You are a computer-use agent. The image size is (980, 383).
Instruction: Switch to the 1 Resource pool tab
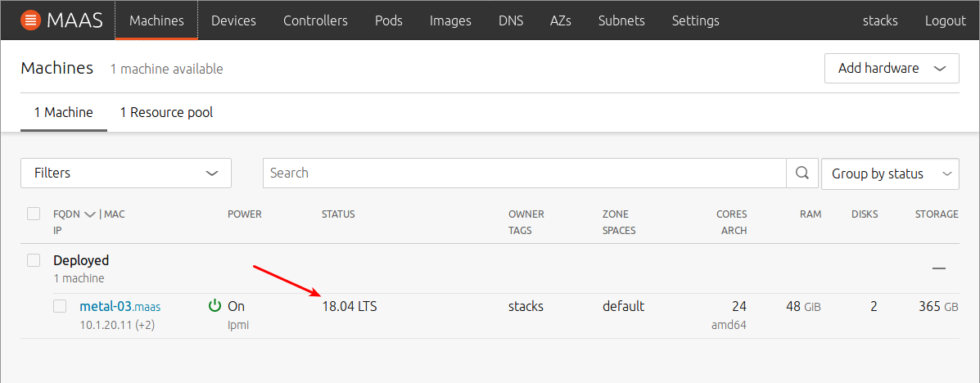tap(166, 112)
